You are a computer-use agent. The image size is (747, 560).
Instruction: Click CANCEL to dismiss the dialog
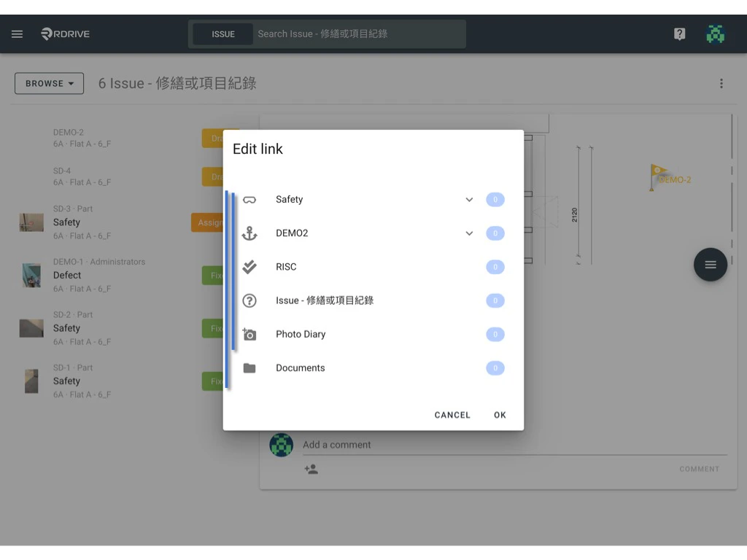tap(452, 414)
